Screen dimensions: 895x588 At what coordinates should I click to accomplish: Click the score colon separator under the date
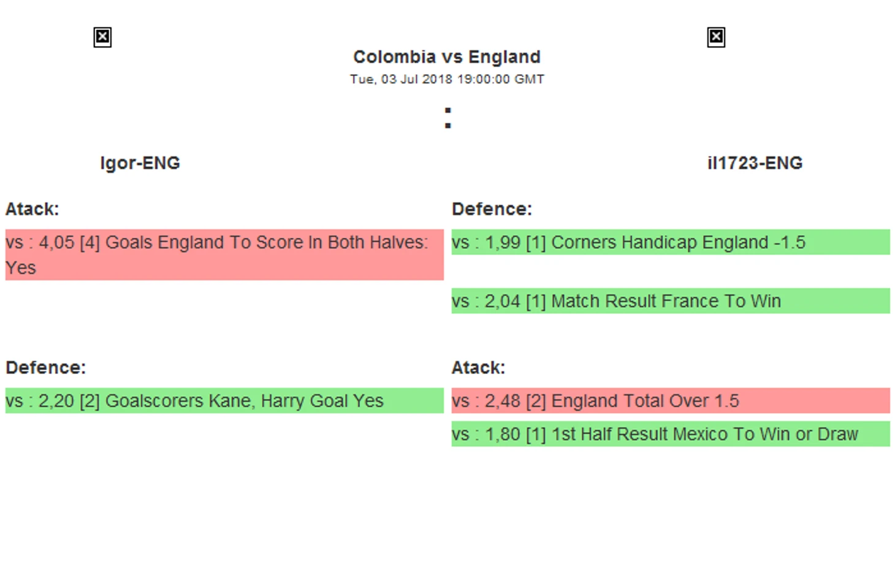click(x=448, y=118)
